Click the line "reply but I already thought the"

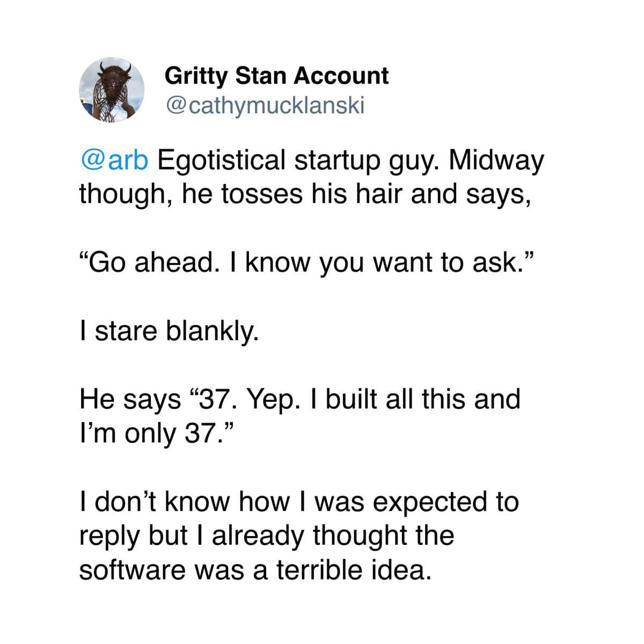[x=267, y=535]
